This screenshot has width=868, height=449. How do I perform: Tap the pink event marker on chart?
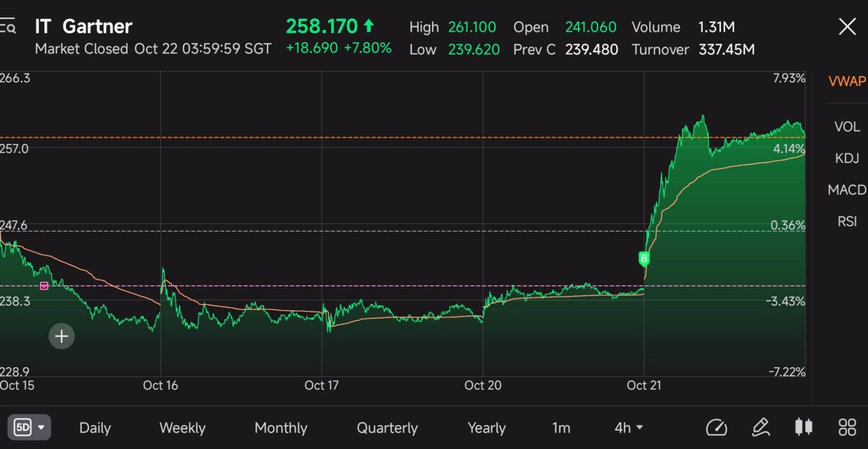click(x=44, y=286)
